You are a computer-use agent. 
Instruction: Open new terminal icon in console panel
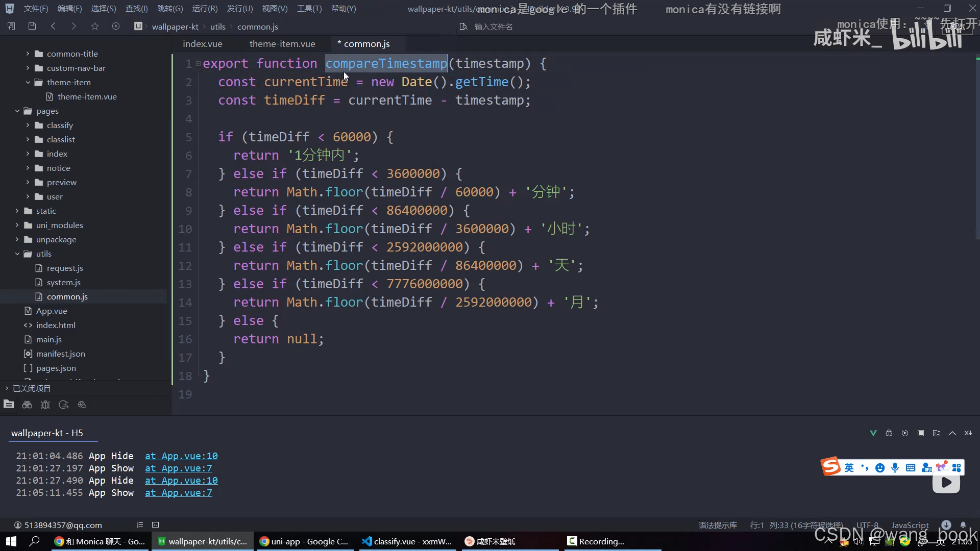(937, 433)
